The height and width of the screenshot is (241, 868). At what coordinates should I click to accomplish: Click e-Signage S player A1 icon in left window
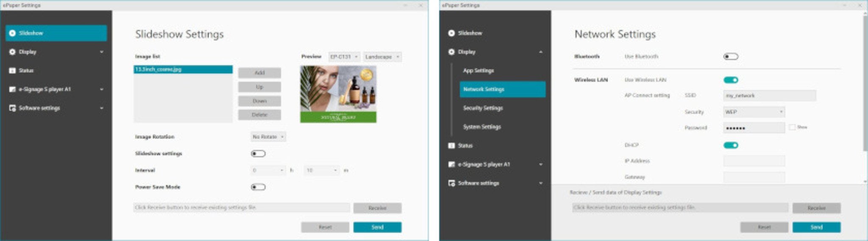click(12, 90)
